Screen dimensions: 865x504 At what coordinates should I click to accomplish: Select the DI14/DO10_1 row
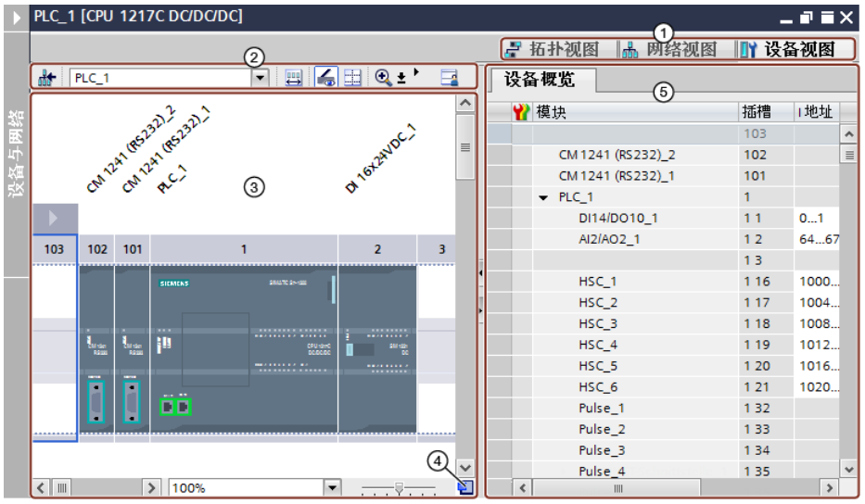coord(664,219)
